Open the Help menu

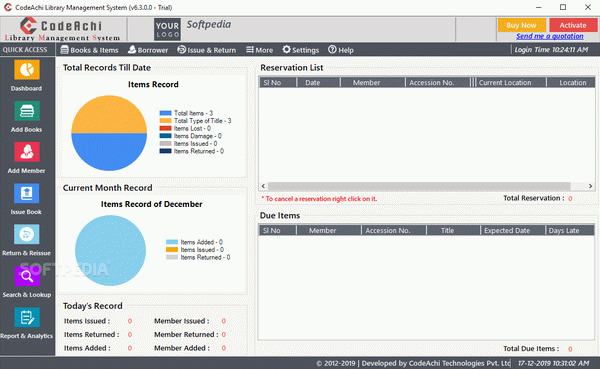coord(341,50)
